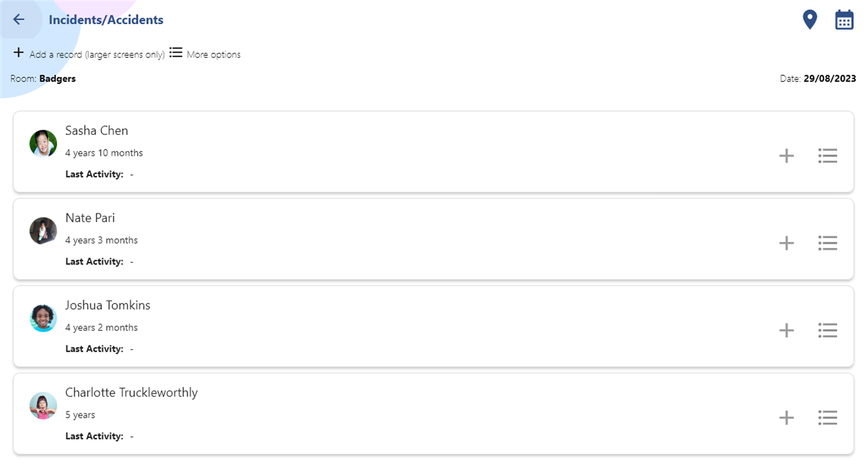Image resolution: width=868 pixels, height=468 pixels.
Task: Click Sasha Chen's profile photo
Action: click(x=43, y=143)
